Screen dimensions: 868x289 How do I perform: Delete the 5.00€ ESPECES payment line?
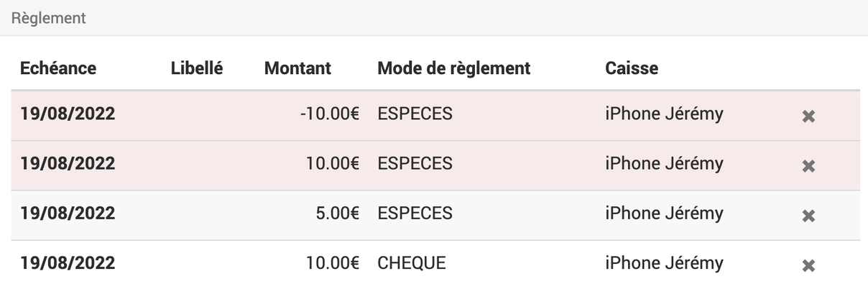click(808, 216)
